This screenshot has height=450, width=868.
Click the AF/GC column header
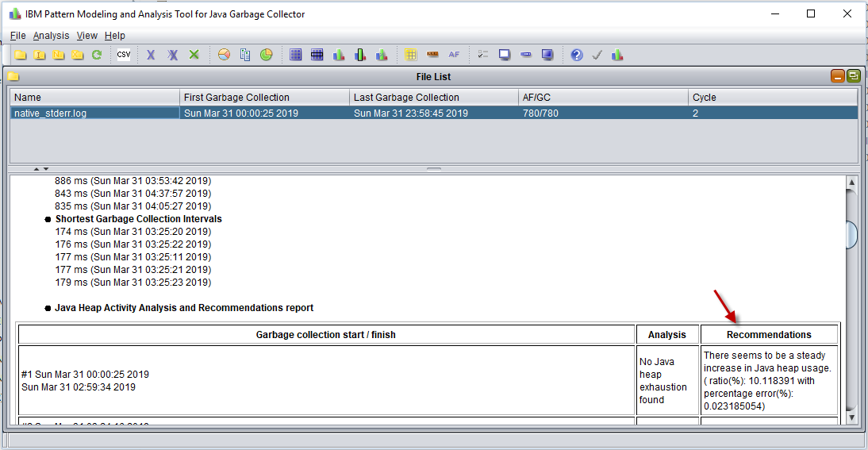(603, 98)
